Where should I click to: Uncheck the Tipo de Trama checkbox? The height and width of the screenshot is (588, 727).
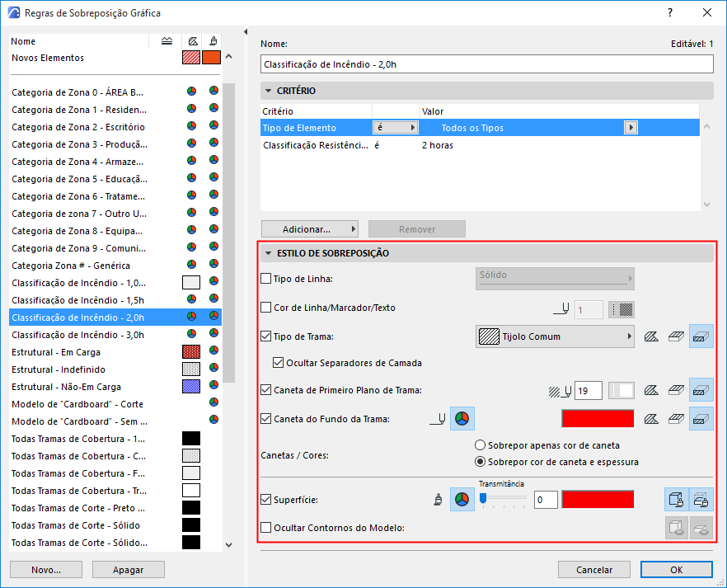265,336
